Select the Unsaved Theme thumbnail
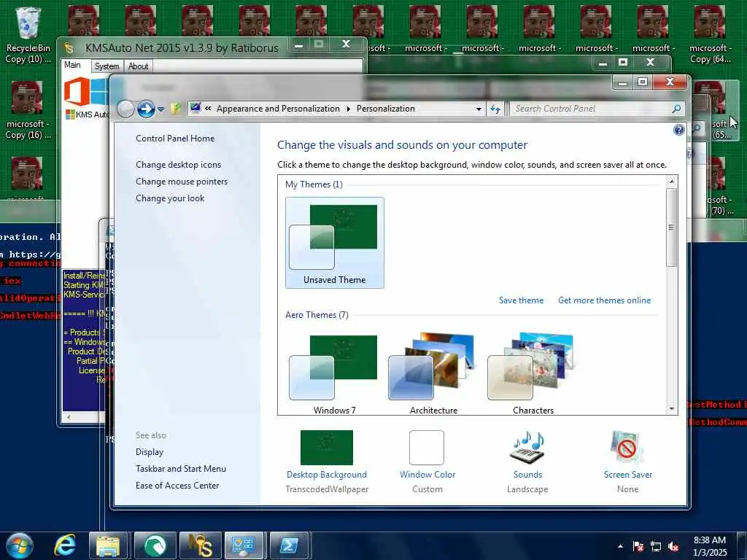747x560 pixels. (334, 242)
